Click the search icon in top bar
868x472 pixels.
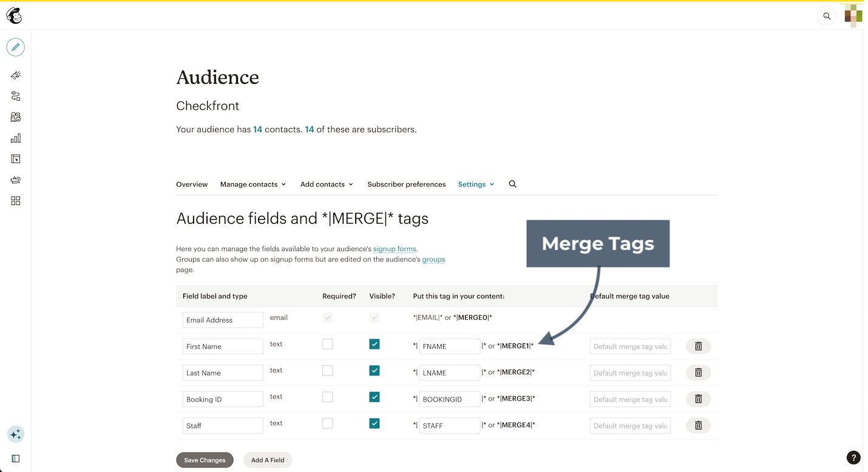[x=827, y=16]
